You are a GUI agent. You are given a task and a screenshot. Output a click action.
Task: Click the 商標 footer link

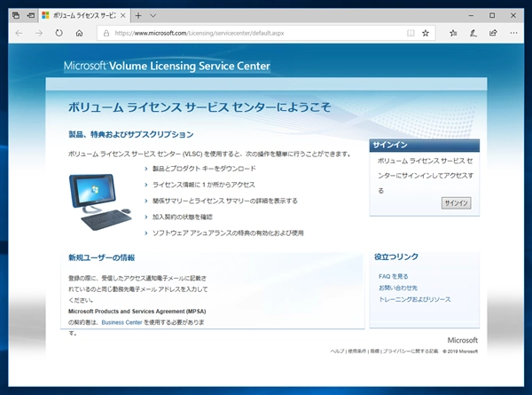tap(374, 352)
